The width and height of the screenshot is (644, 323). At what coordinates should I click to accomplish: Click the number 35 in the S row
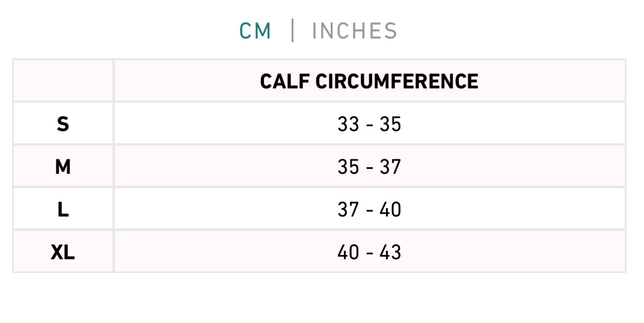click(x=390, y=124)
